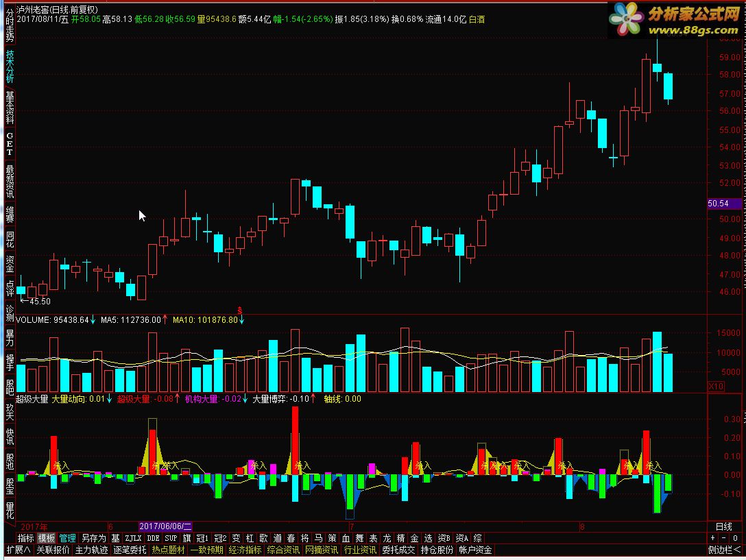Screen dimensions: 746x560
Task: Select the 变 indicator shortcut
Action: tap(237, 538)
